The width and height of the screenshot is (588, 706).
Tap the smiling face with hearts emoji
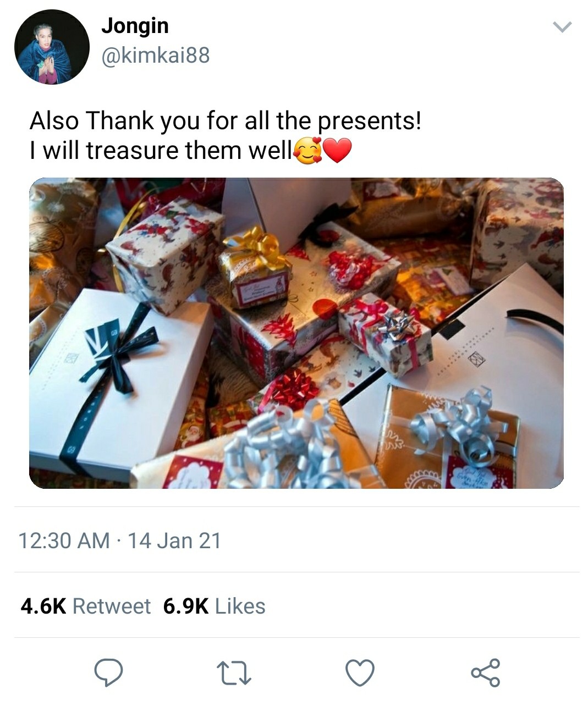click(x=309, y=151)
